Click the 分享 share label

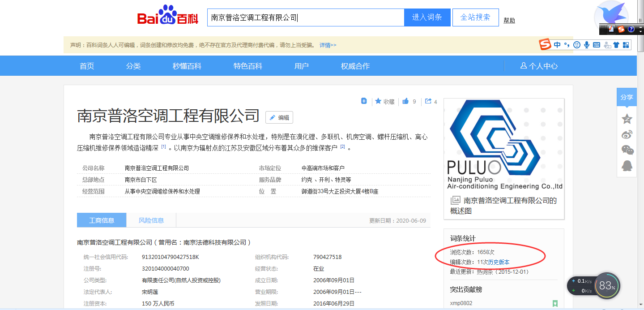click(627, 97)
